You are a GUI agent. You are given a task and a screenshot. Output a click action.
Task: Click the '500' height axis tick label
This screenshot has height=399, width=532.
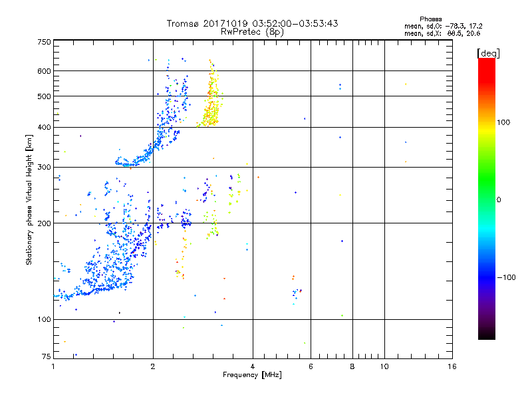point(44,96)
